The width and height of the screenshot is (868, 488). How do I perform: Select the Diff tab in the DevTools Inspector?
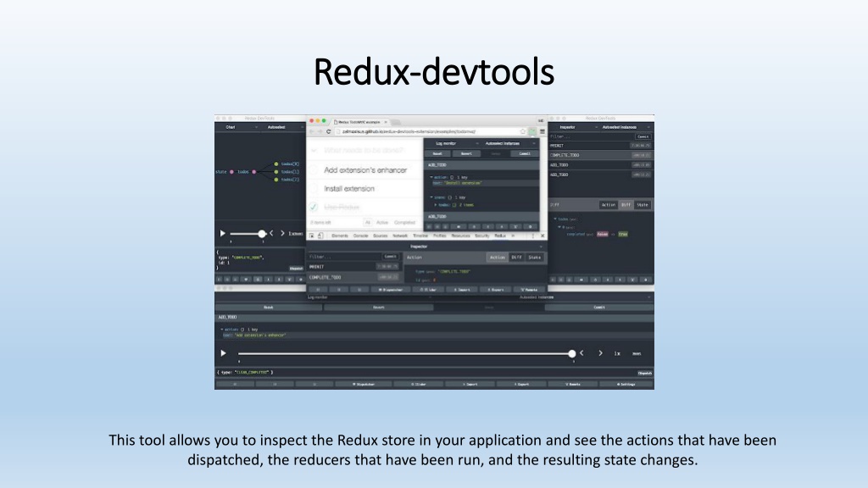click(x=516, y=258)
